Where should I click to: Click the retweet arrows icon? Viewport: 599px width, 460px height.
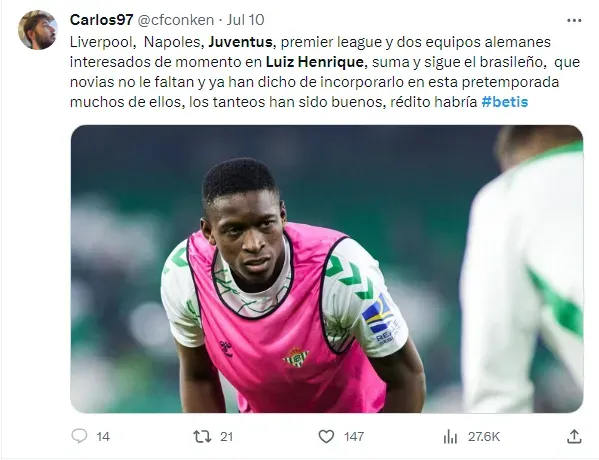202,436
